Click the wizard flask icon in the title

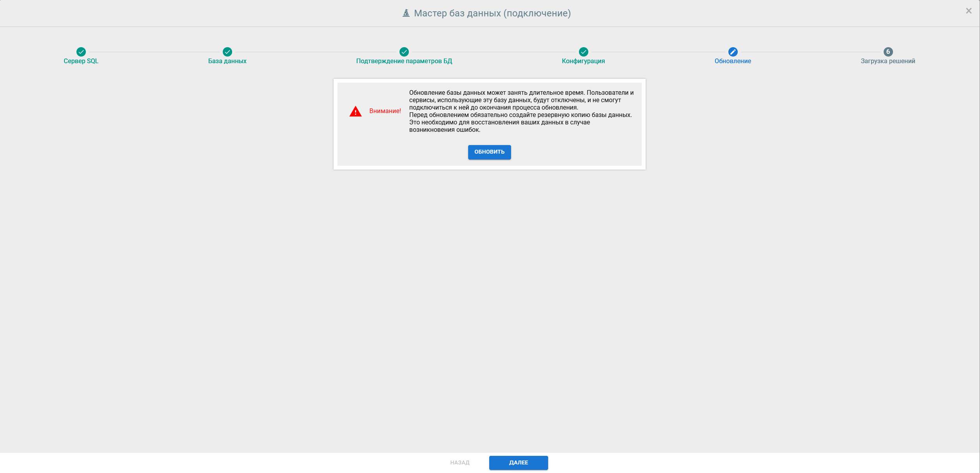pos(406,13)
